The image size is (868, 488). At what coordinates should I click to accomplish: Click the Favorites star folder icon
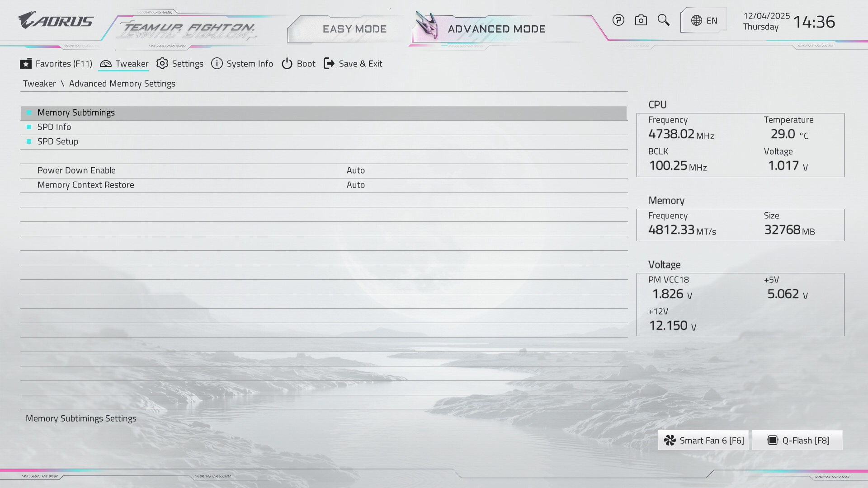click(26, 64)
